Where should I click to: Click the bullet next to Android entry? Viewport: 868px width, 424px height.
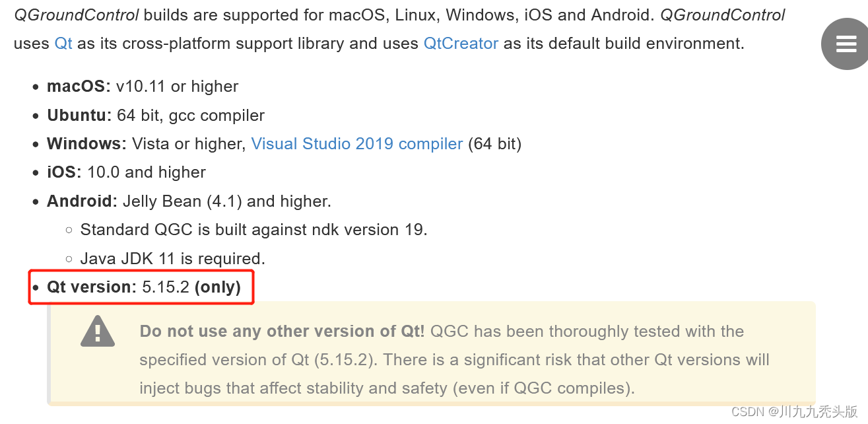35,201
